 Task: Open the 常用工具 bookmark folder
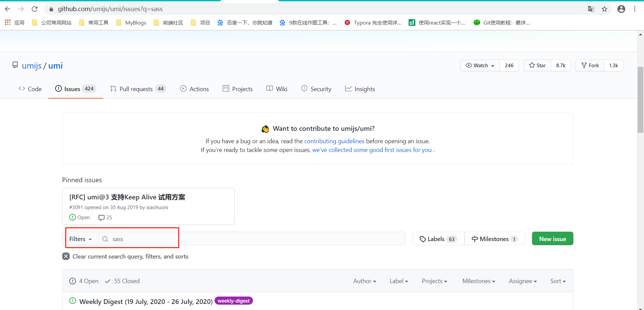(x=93, y=23)
